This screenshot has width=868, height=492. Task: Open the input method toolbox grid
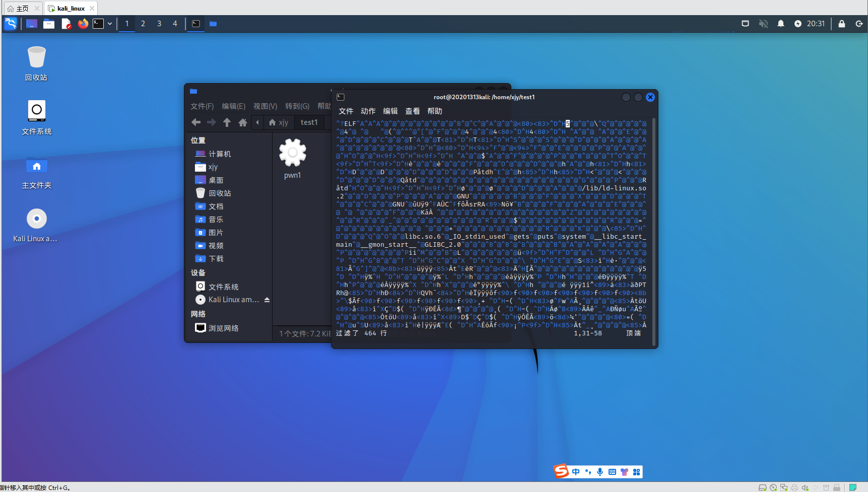click(x=637, y=472)
